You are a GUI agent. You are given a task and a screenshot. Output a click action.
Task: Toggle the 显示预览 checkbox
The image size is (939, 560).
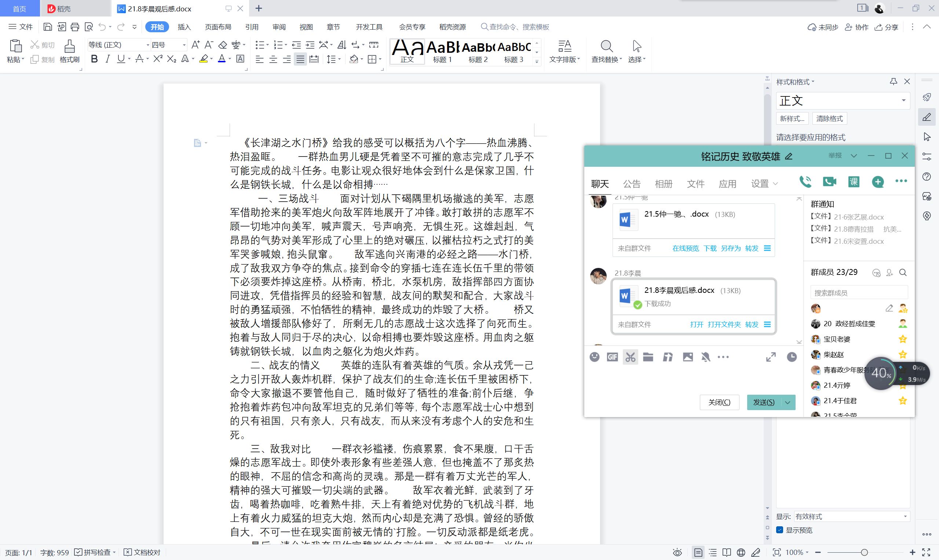tap(780, 530)
